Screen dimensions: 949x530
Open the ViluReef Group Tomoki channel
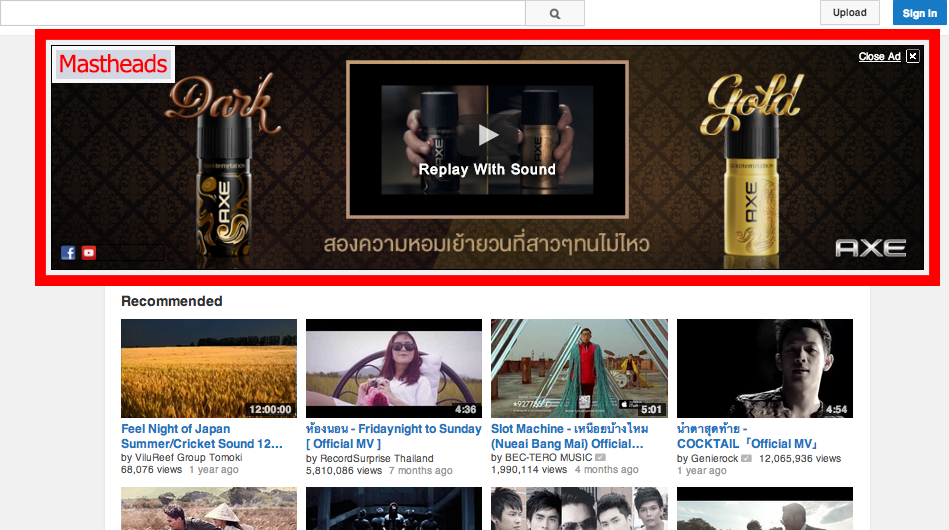[x=188, y=457]
